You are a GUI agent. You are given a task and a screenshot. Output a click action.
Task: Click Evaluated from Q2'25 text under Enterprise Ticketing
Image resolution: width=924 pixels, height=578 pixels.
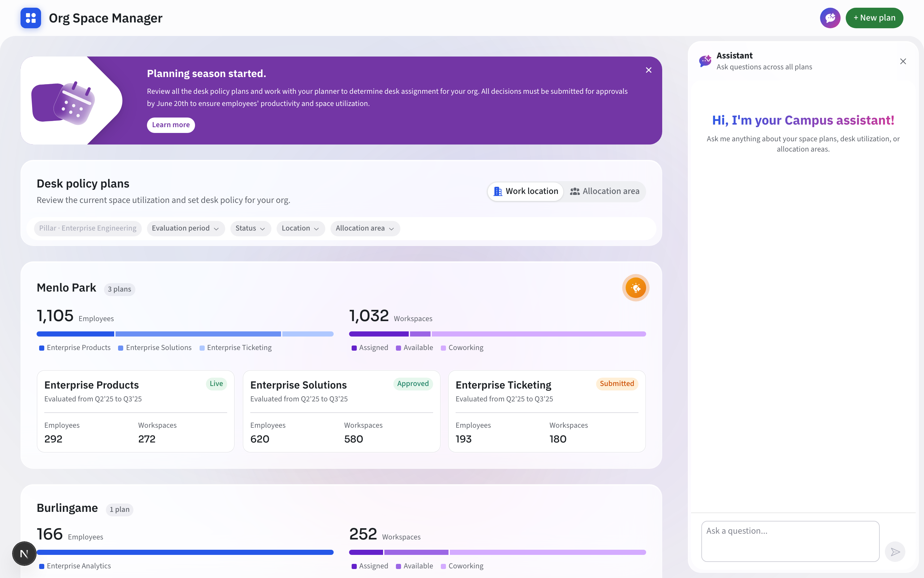coord(504,399)
